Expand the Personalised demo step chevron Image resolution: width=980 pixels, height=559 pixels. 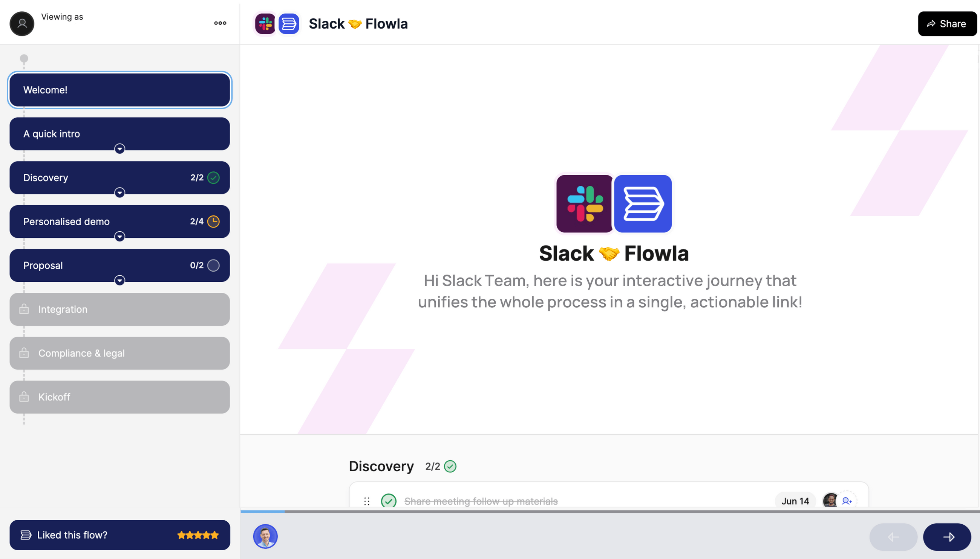(119, 236)
